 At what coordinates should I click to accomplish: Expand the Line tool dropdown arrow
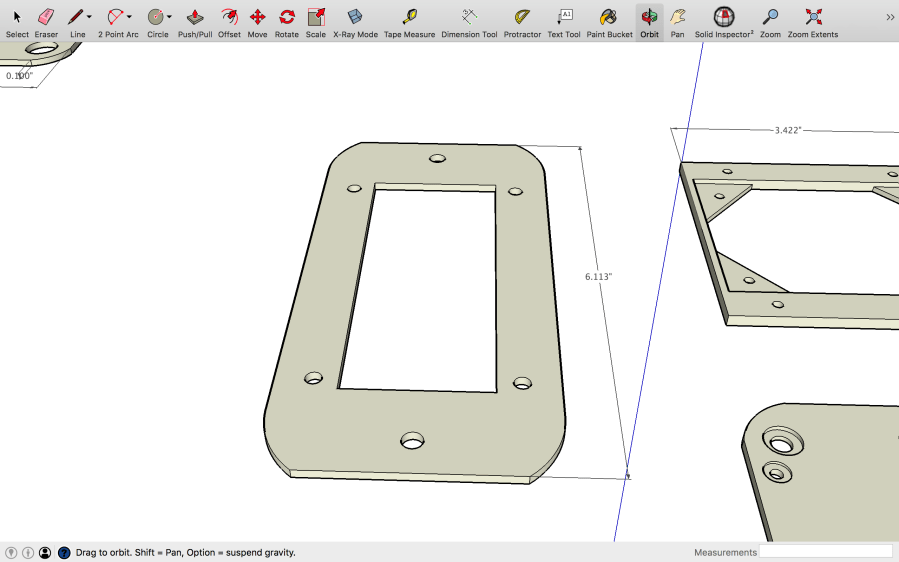pos(89,17)
